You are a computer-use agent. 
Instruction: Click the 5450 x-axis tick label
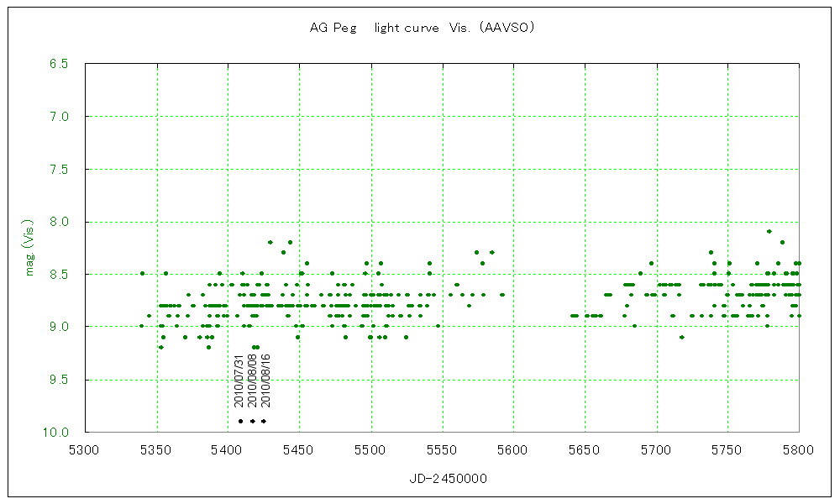pos(299,449)
